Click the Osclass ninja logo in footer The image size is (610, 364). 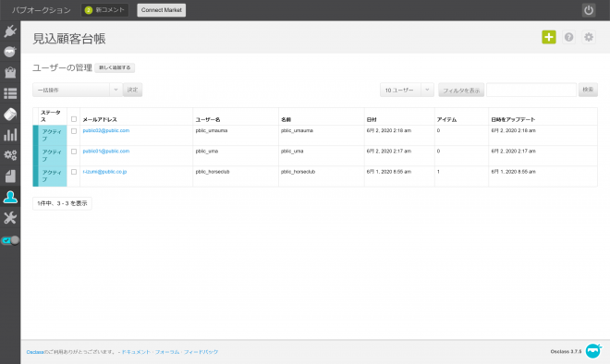pos(593,351)
